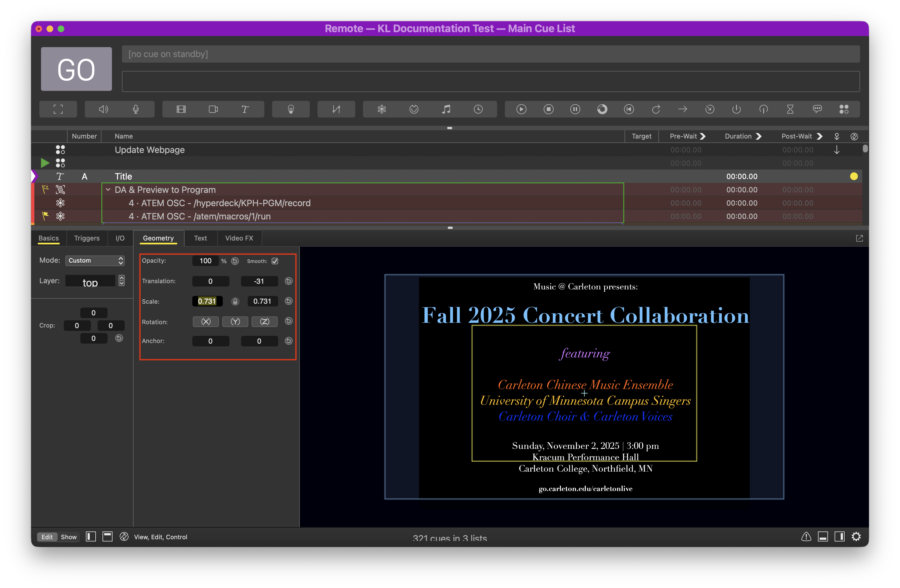Open the Video FX tab
Image resolution: width=900 pixels, height=588 pixels.
[x=239, y=238]
